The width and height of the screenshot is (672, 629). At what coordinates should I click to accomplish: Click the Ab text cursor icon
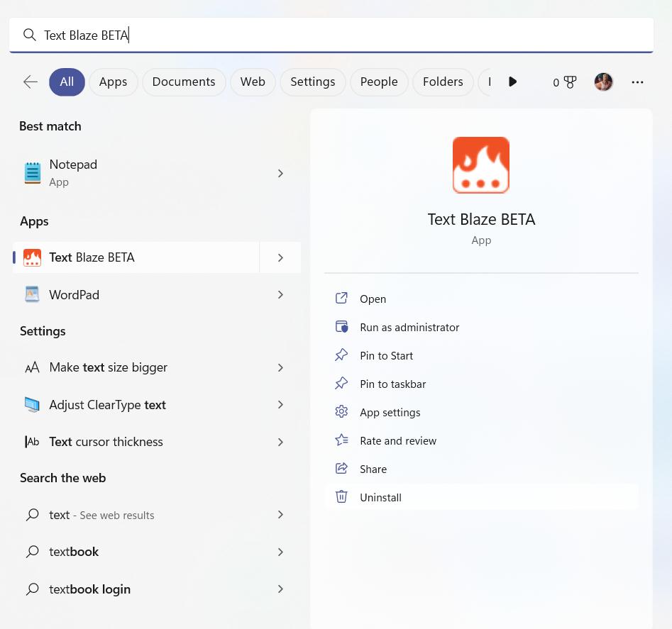point(32,442)
